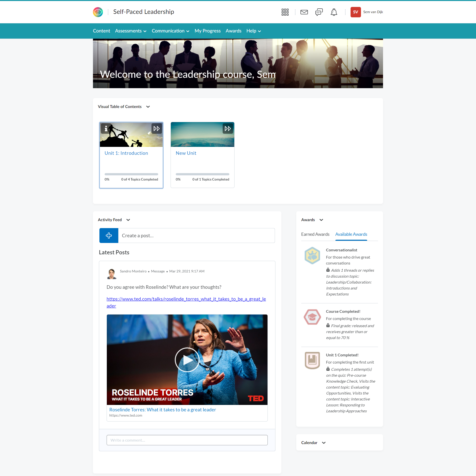Expand the Help menu

pyautogui.click(x=254, y=31)
